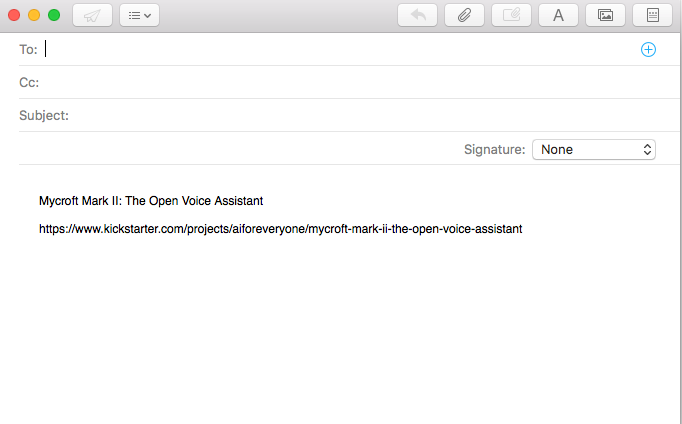This screenshot has width=682, height=424.
Task: Open the Photo Browser
Action: click(605, 16)
